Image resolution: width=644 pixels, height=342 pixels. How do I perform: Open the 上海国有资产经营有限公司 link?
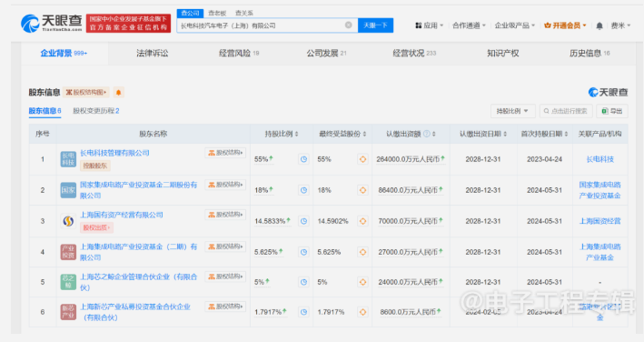click(121, 215)
